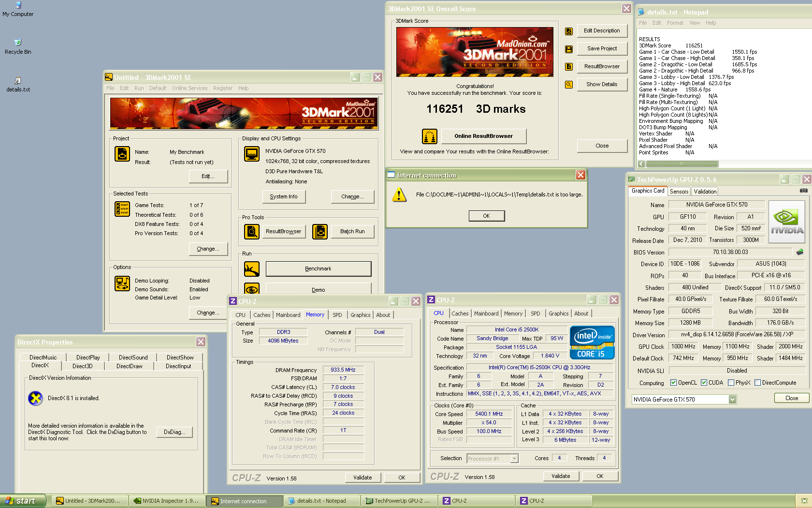Click the Intel Core i5 logo in CPU-Z
This screenshot has width=812, height=508.
[x=592, y=343]
